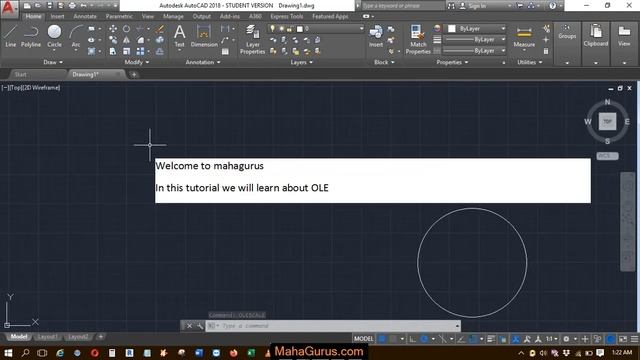640x360 pixels.
Task: Activate the Mirror tool in Modify panel
Action: point(127,40)
